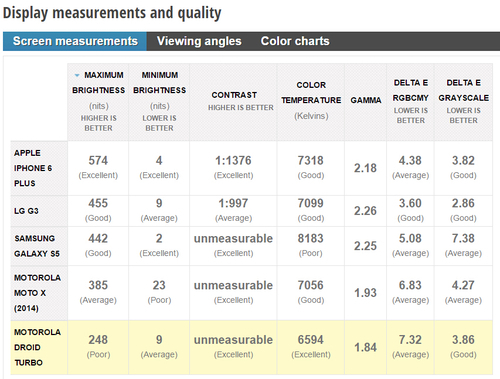Sort by Delta E RGBCMY column header
This screenshot has height=379, width=500.
[410, 102]
